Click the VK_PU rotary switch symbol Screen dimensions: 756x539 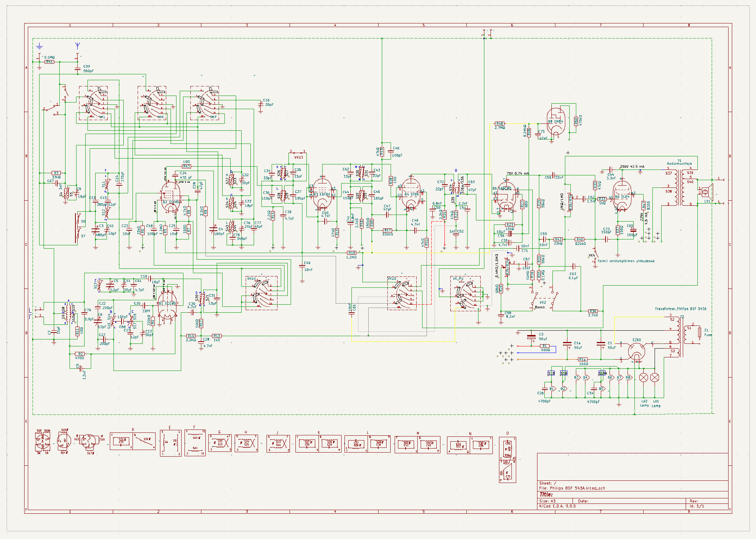pyautogui.click(x=466, y=294)
